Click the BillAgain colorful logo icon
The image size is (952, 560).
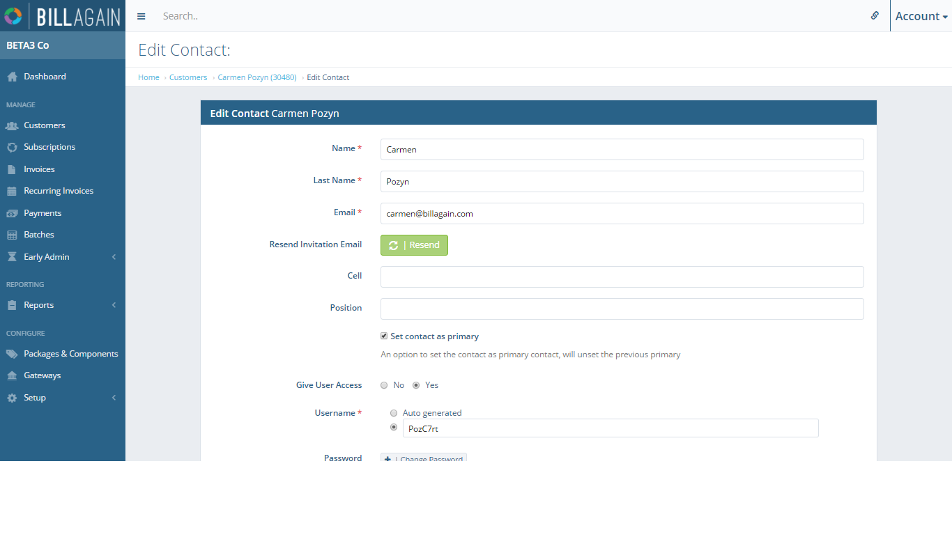click(x=13, y=15)
